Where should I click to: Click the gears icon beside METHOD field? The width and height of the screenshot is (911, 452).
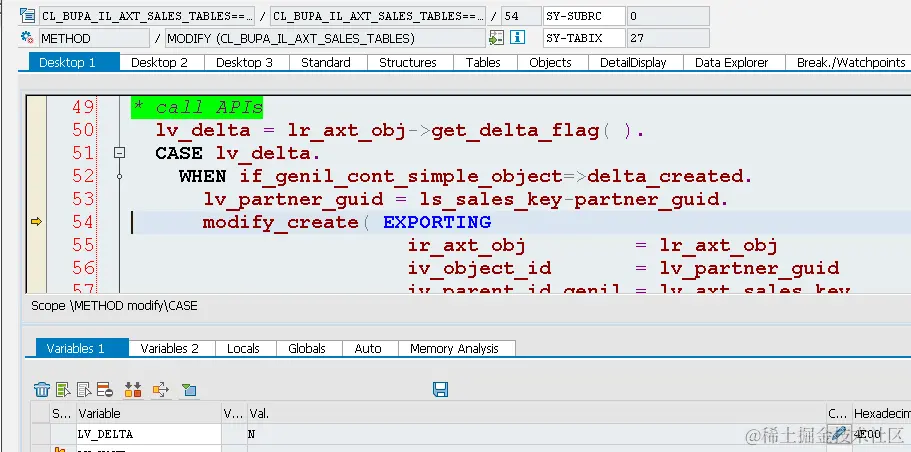[x=27, y=38]
